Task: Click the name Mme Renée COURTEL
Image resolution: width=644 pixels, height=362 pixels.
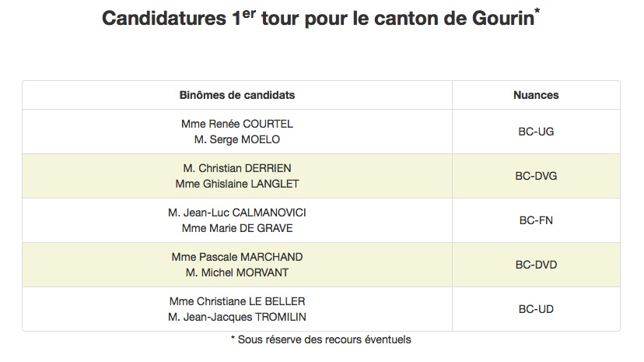Action: point(237,124)
